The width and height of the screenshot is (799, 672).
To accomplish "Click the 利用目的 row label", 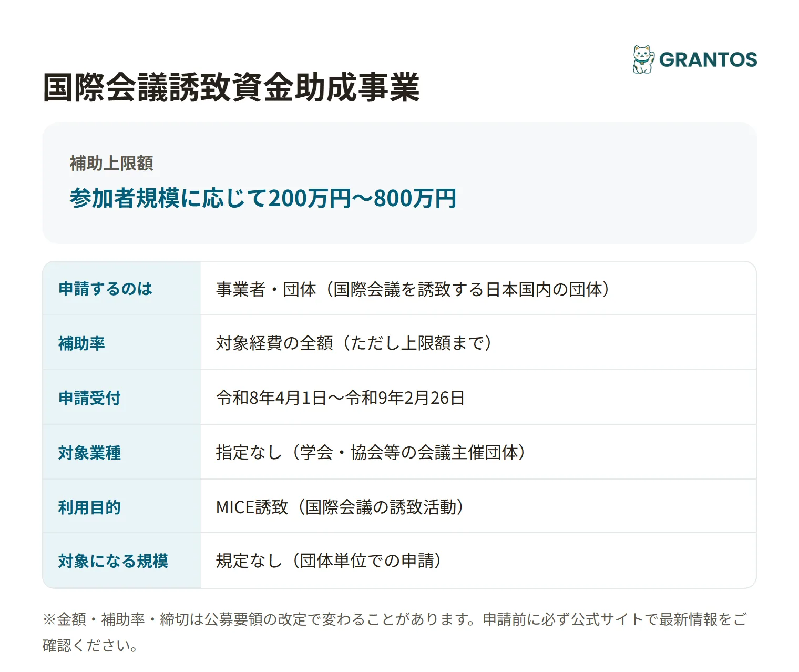I will pos(89,507).
